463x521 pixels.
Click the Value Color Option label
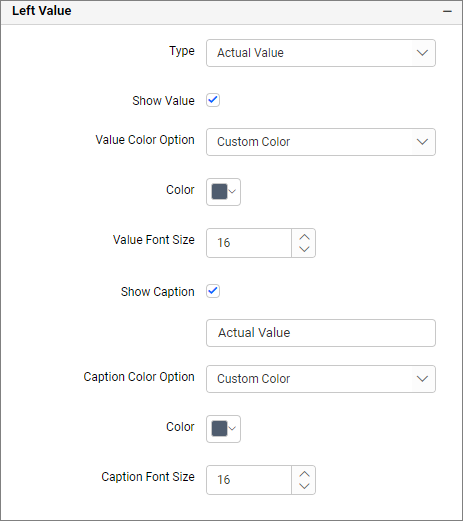(x=145, y=140)
